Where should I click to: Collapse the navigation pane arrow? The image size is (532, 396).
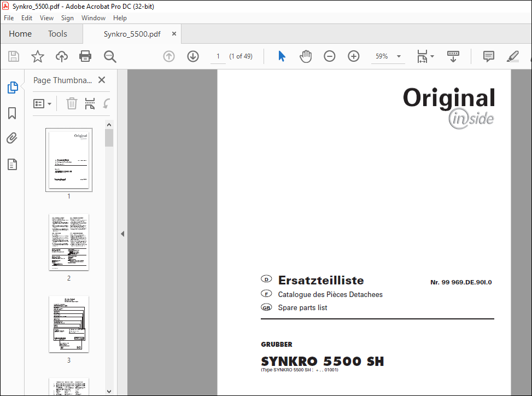[122, 234]
